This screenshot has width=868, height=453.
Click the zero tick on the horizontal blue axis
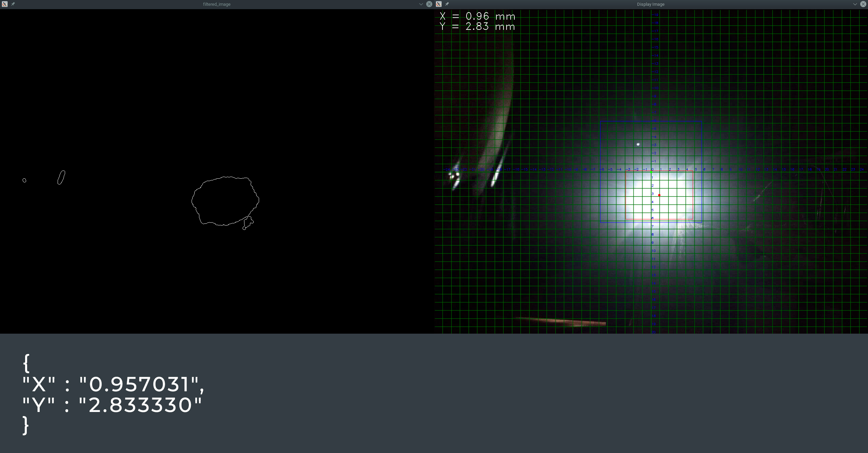pyautogui.click(x=652, y=169)
